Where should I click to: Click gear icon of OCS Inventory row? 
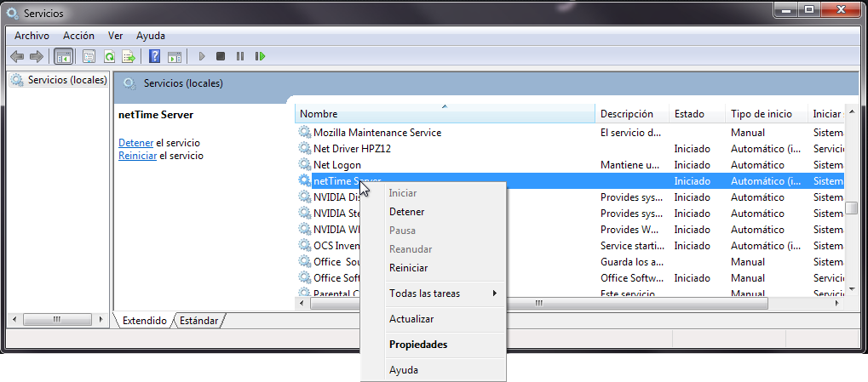tap(304, 246)
